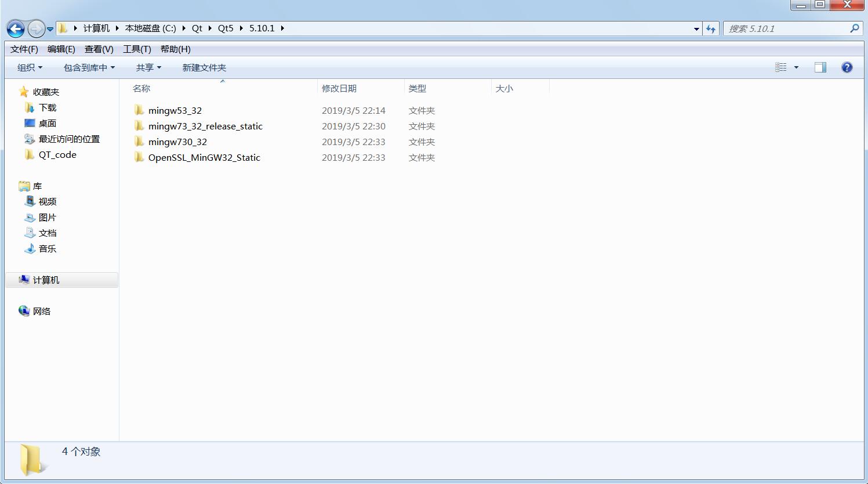The image size is (868, 484).
Task: Click the folder icon in address bar
Action: [63, 28]
